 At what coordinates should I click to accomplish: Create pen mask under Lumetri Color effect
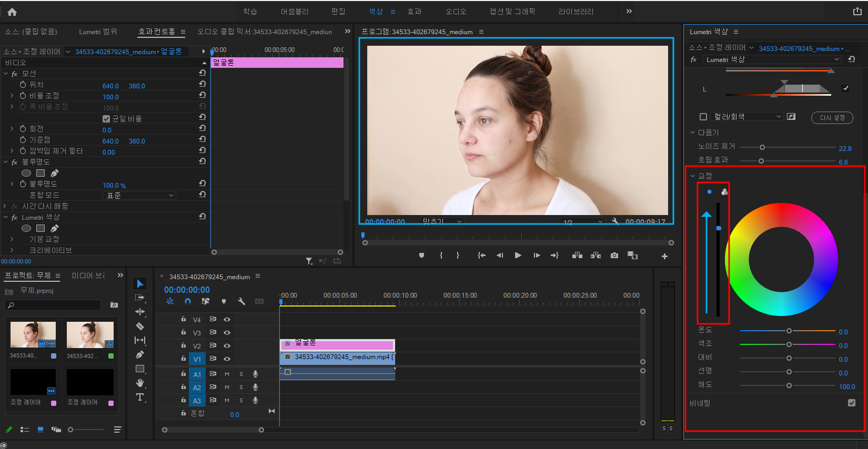point(55,228)
